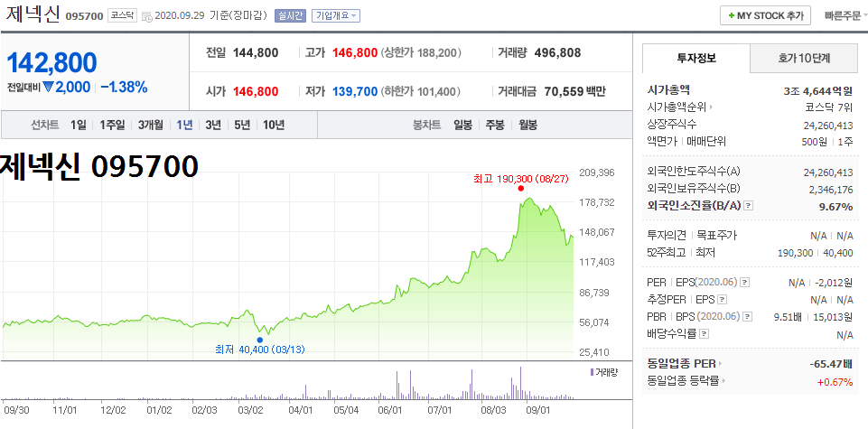868x429 pixels.
Task: Click the -1.38% change rate
Action: click(x=124, y=87)
